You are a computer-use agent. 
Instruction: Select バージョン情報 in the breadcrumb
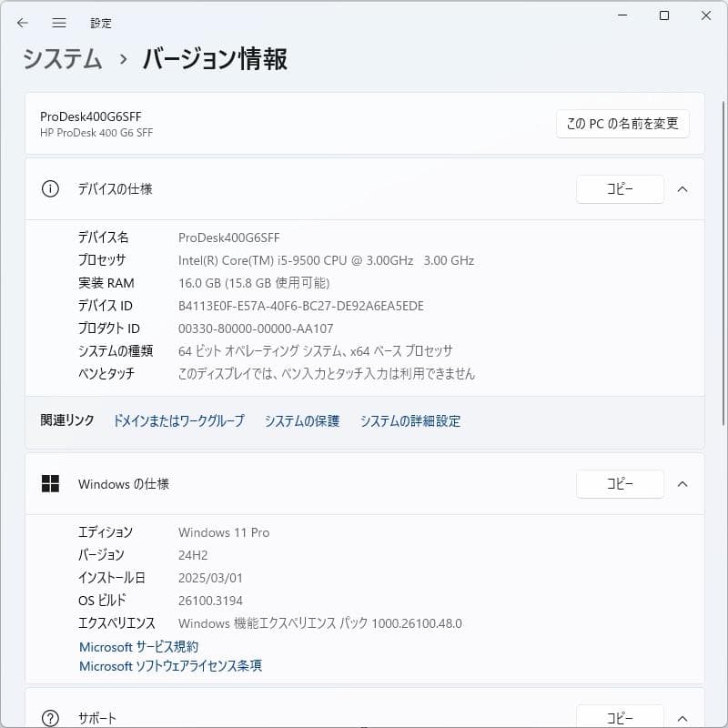[x=214, y=58]
